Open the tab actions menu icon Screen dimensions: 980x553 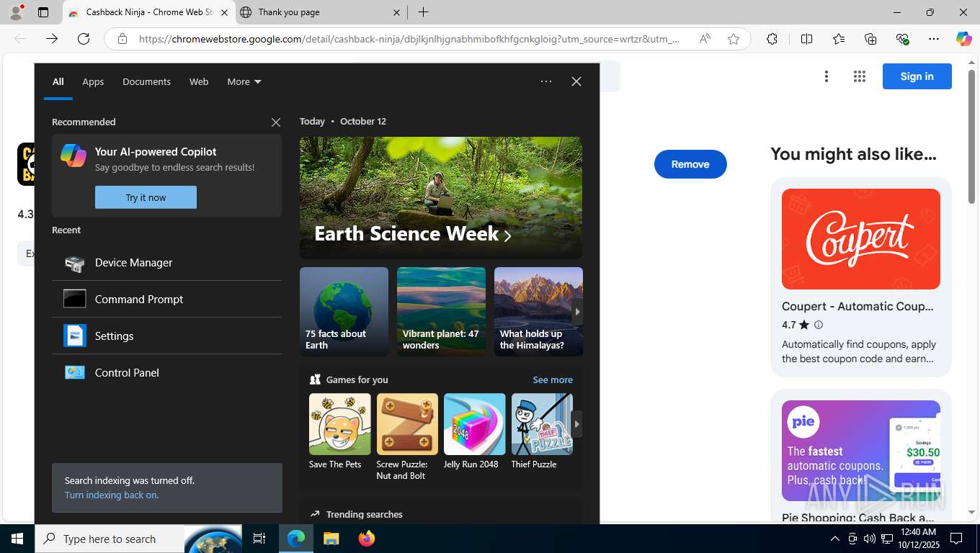(x=43, y=12)
